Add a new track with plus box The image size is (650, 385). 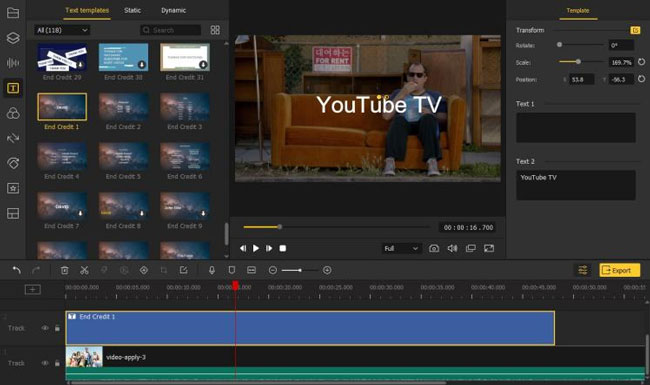33,289
